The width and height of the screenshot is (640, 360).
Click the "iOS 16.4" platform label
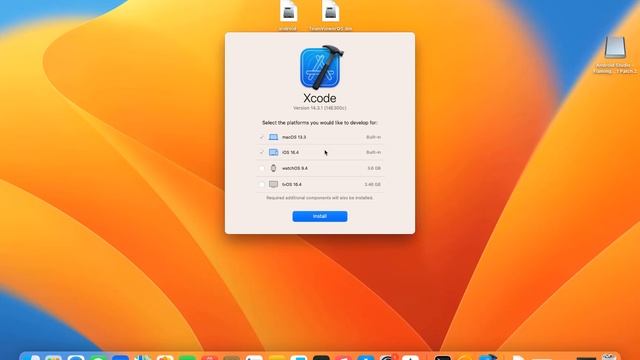[x=290, y=152]
